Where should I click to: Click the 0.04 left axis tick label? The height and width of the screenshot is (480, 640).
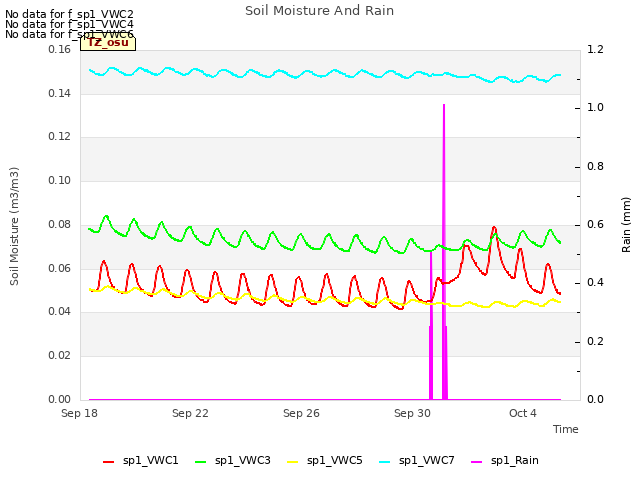(60, 311)
